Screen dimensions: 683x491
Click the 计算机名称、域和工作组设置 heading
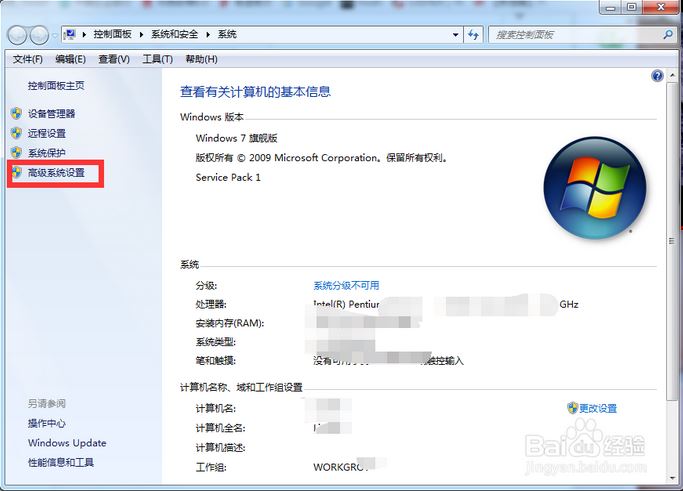[241, 387]
